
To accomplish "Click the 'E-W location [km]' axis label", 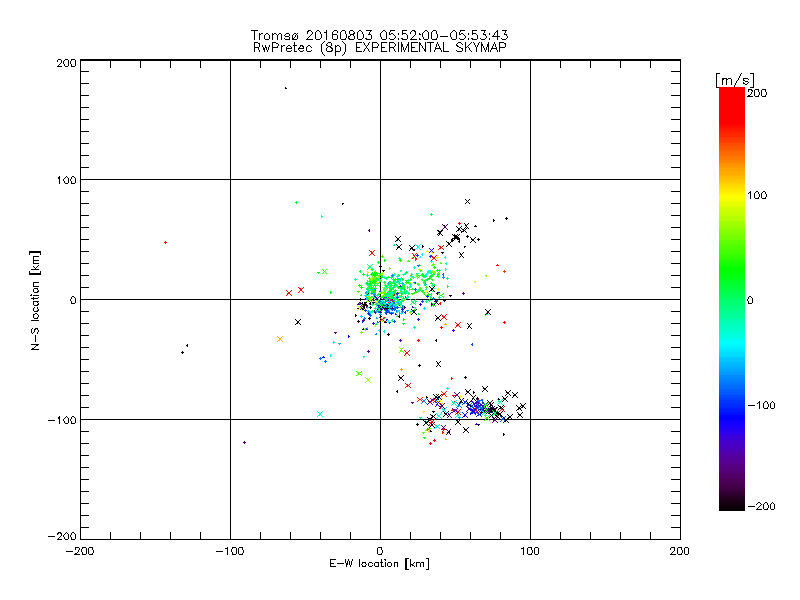I will pos(379,564).
